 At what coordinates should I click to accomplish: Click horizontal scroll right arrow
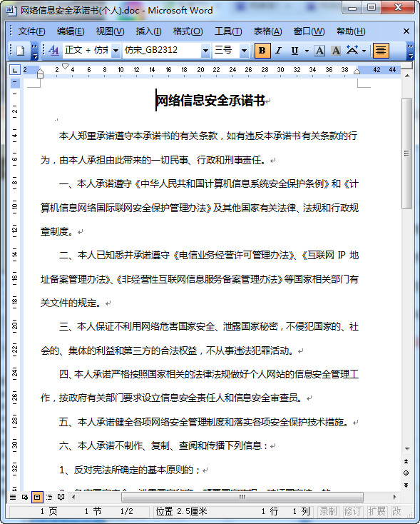coord(394,498)
